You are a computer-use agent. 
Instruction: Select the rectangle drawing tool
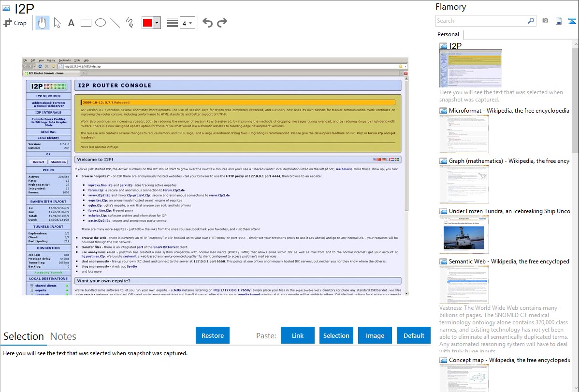[x=86, y=23]
